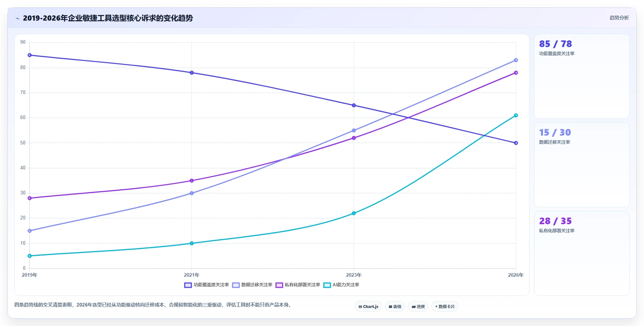The image size is (644, 326).
Task: Select the 表格 pill button
Action: [395, 307]
